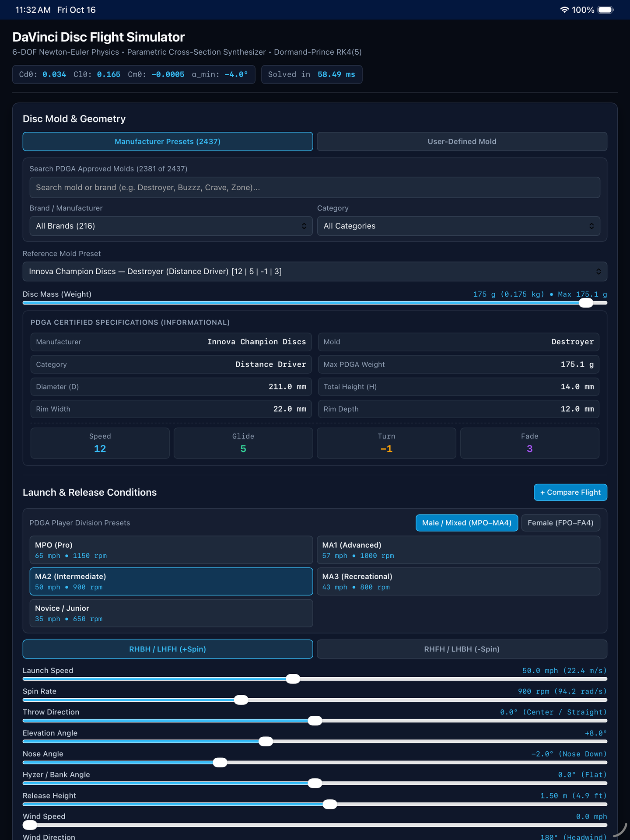Screen dimensions: 630x840
Task: Click the Fade rating value 3
Action: [x=530, y=449]
